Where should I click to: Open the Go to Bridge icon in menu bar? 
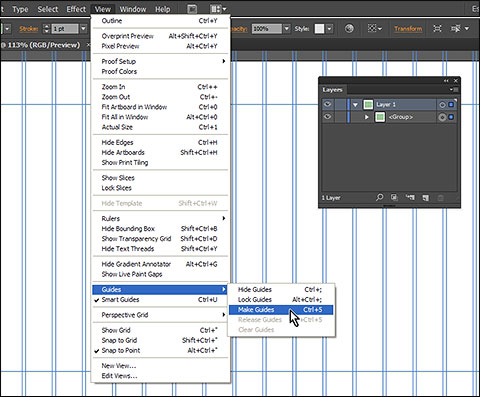click(x=192, y=9)
